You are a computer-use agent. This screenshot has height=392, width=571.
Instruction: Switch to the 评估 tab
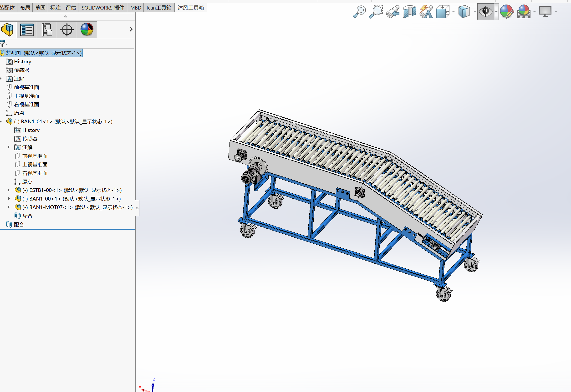click(71, 8)
